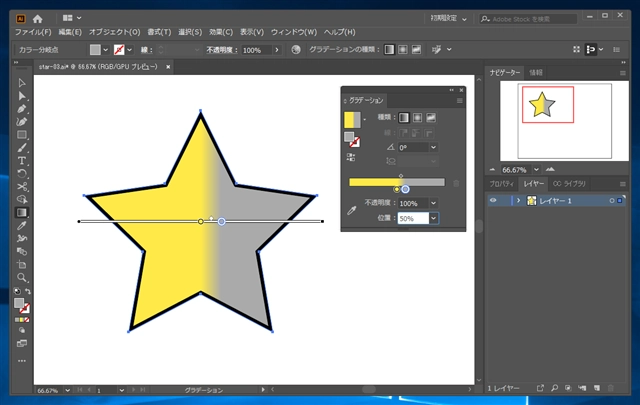Open ファイル(F) menu

[x=33, y=32]
